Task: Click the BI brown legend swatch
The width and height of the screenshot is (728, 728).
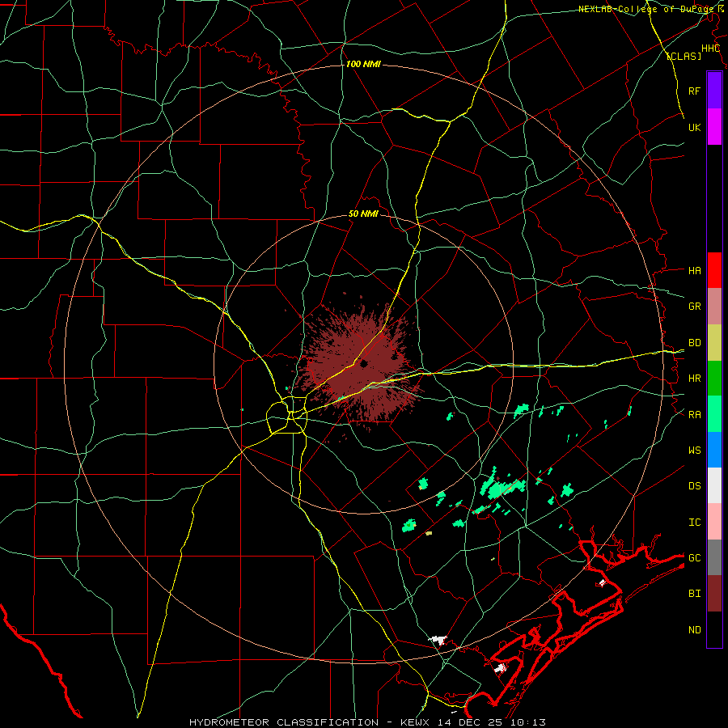Action: 714,594
